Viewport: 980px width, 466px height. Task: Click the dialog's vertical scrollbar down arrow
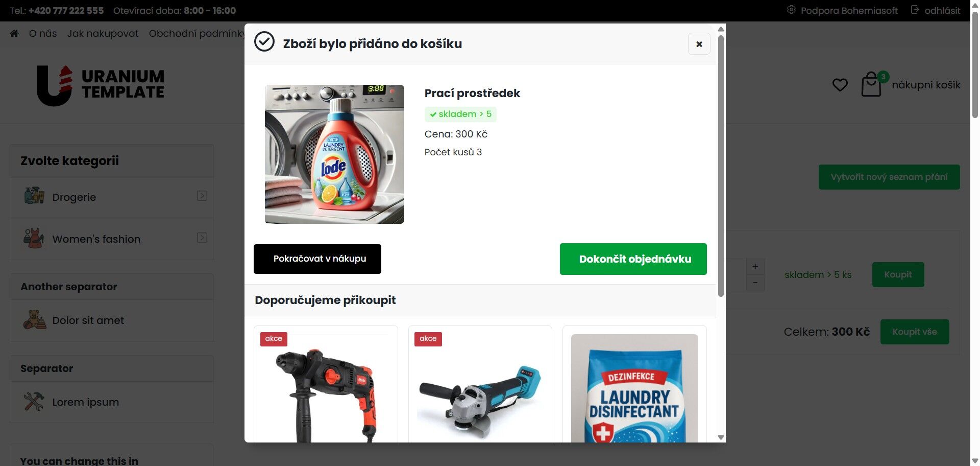tap(721, 437)
